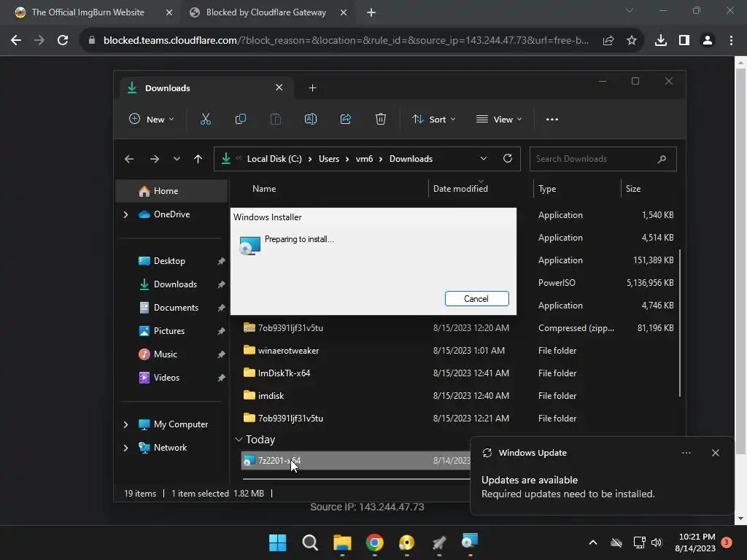Click the Cut scissors icon in Explorer toolbar
747x560 pixels.
[x=205, y=119]
